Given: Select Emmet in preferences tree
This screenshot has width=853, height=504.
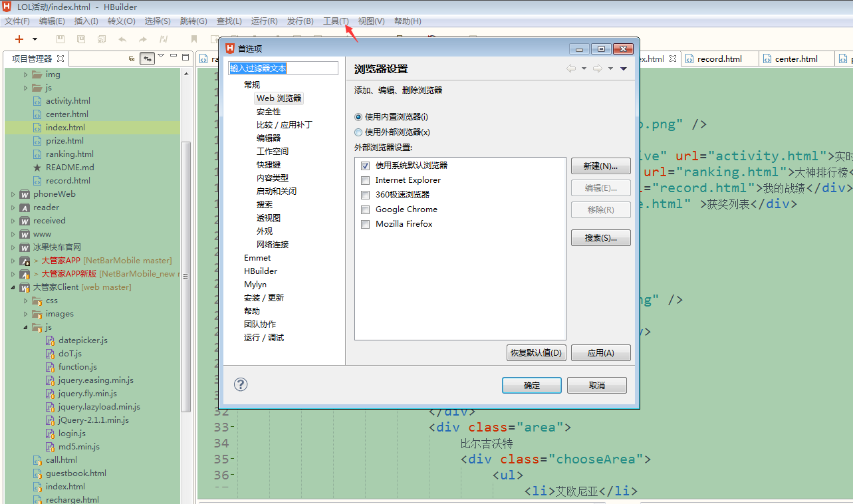Looking at the screenshot, I should tap(257, 258).
